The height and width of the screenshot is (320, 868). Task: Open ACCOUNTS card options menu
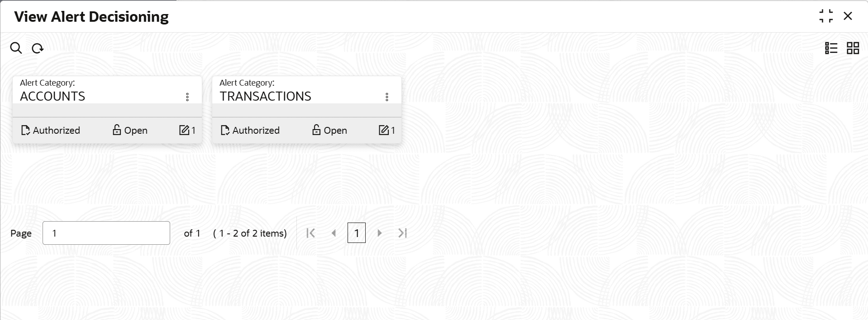[187, 97]
